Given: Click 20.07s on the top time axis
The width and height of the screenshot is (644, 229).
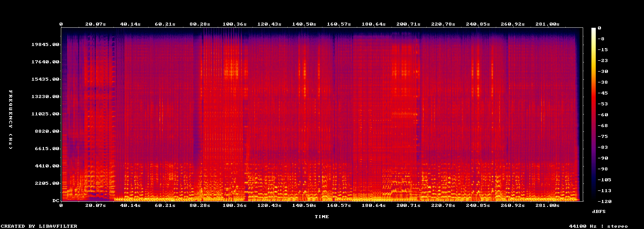Looking at the screenshot, I should tap(96, 24).
